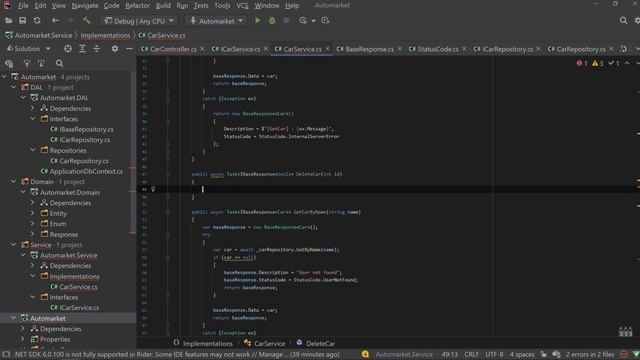Open IBaseRepository.cs in Solution tree

(82, 129)
